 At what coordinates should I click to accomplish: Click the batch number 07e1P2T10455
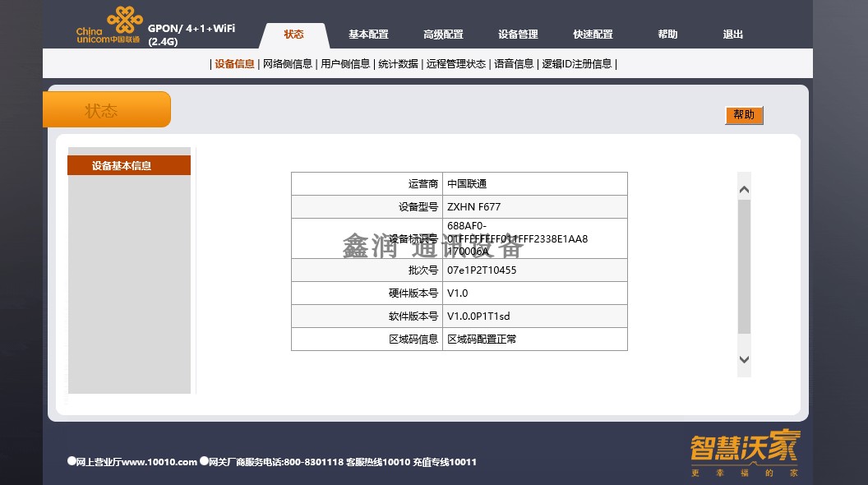(x=482, y=270)
